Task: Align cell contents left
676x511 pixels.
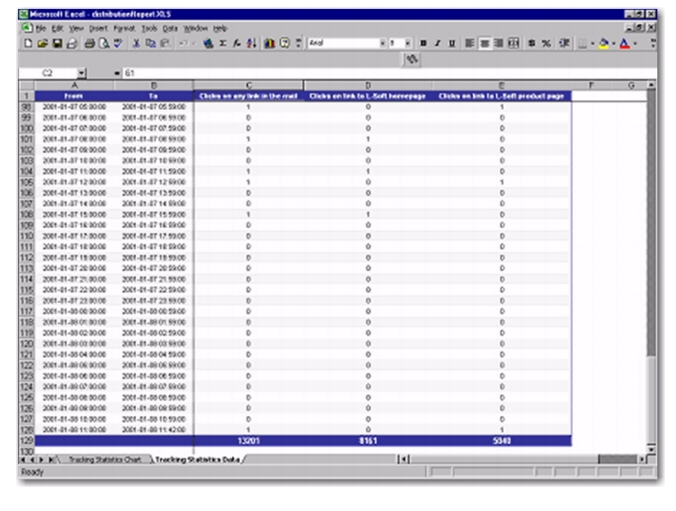Action: tap(470, 44)
